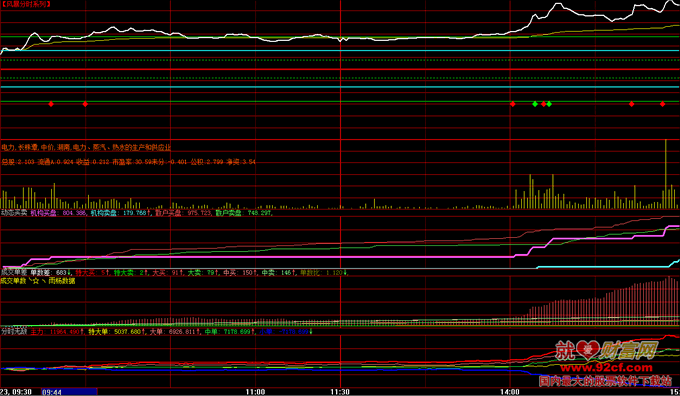Click the 11:30 time axis label

340,392
